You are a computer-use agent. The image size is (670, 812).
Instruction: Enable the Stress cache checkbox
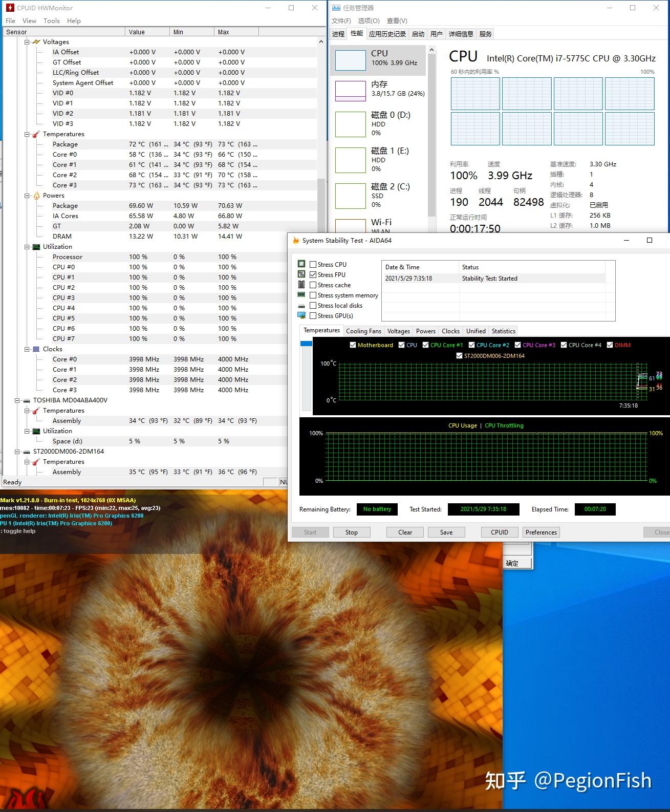(x=313, y=285)
